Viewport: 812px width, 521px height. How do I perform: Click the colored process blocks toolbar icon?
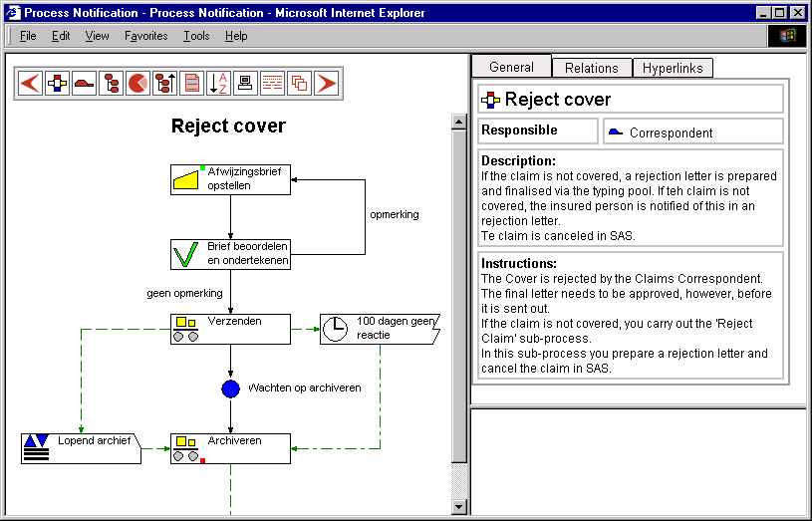click(x=57, y=83)
